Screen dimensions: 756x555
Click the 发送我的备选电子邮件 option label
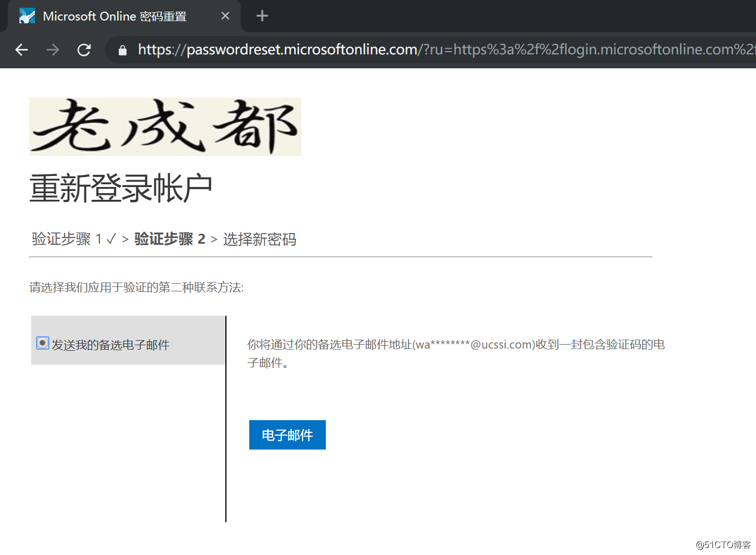tap(110, 345)
